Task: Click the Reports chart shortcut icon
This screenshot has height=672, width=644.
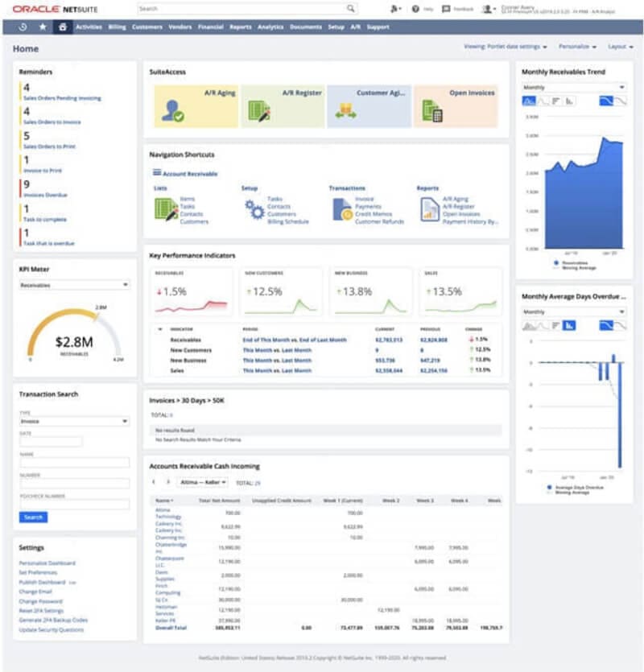Action: coord(430,209)
